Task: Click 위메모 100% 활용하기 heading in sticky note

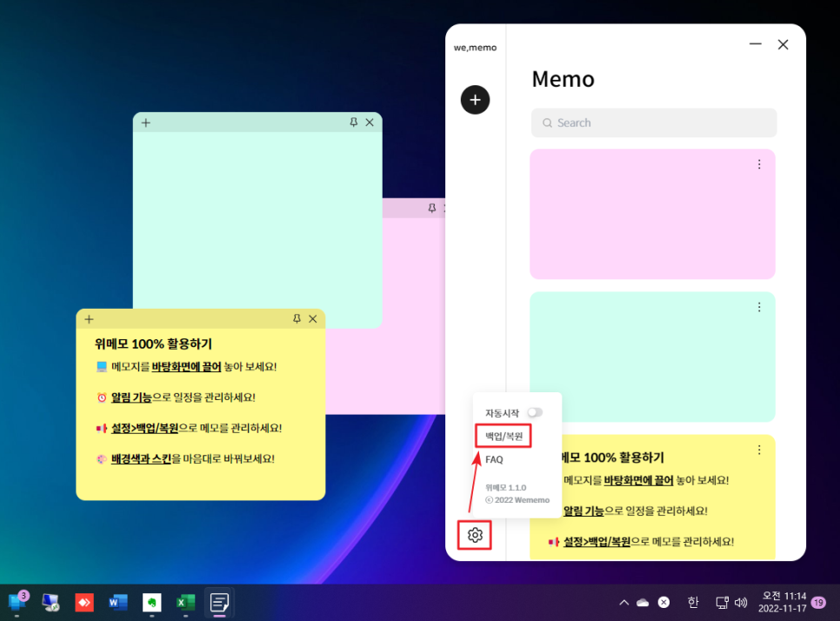Action: [153, 344]
